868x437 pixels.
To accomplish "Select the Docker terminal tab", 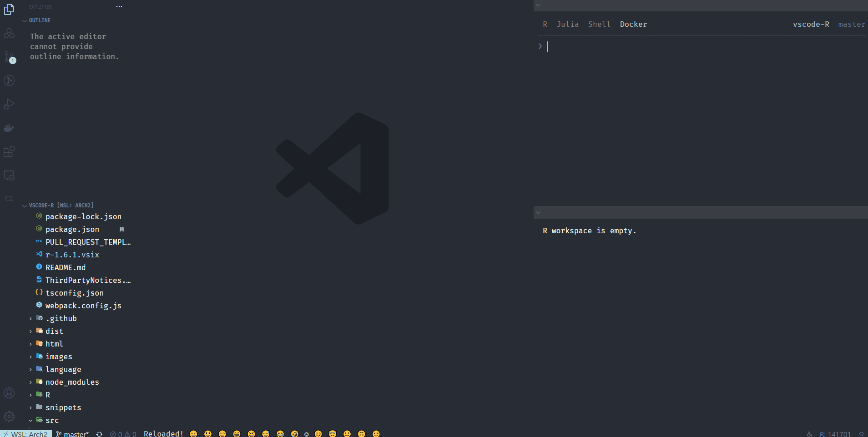I will click(x=633, y=24).
